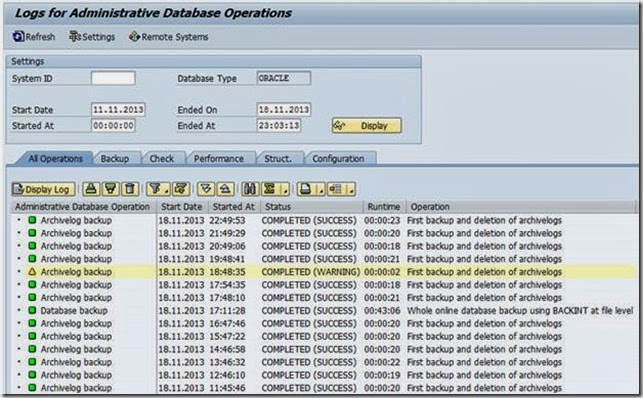Click the change layout grid icon
The height and width of the screenshot is (398, 643).
click(x=335, y=189)
